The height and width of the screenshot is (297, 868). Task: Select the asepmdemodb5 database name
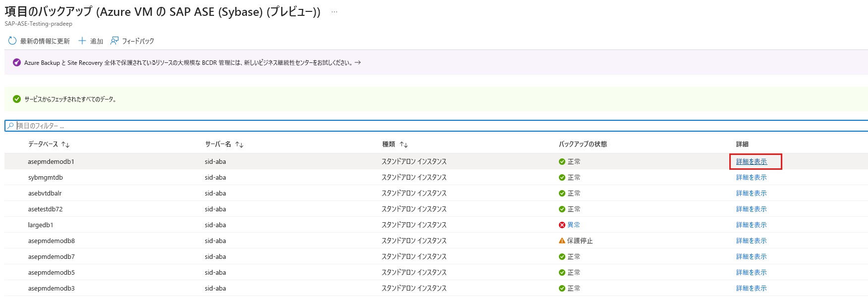tap(52, 272)
